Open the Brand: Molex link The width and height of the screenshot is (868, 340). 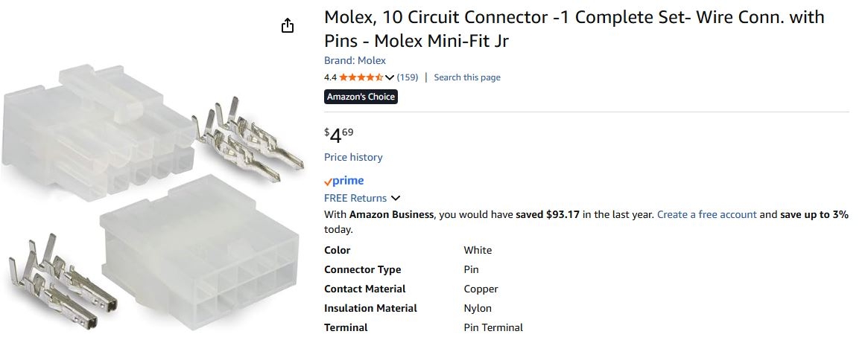click(355, 60)
